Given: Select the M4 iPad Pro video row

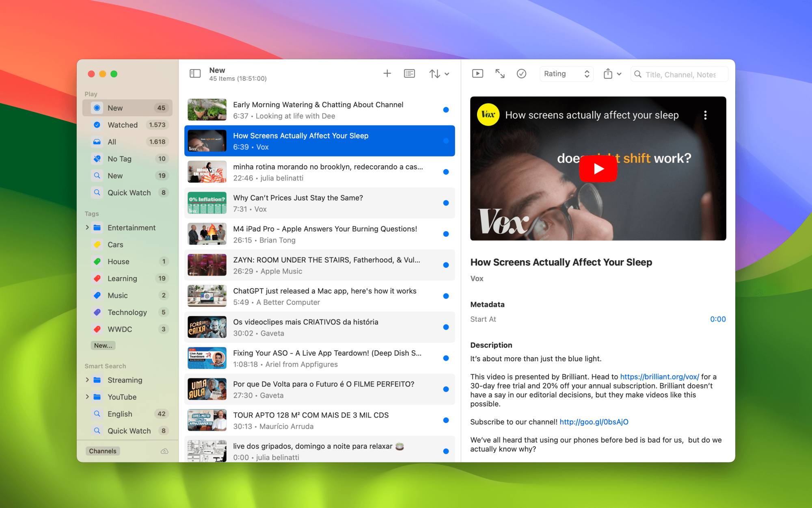Looking at the screenshot, I should [x=320, y=234].
